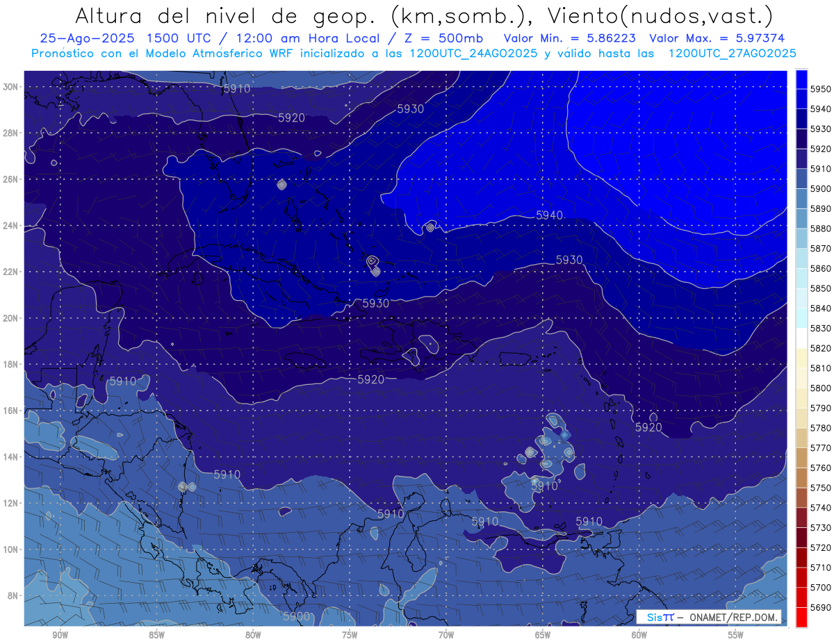Click the '10N' latitude axis label

pos(10,550)
